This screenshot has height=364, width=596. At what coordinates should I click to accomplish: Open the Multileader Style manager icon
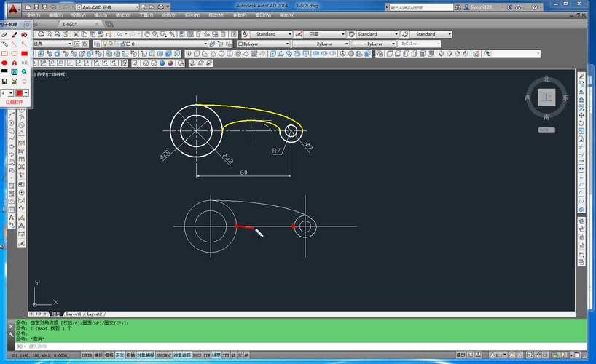coord(405,34)
